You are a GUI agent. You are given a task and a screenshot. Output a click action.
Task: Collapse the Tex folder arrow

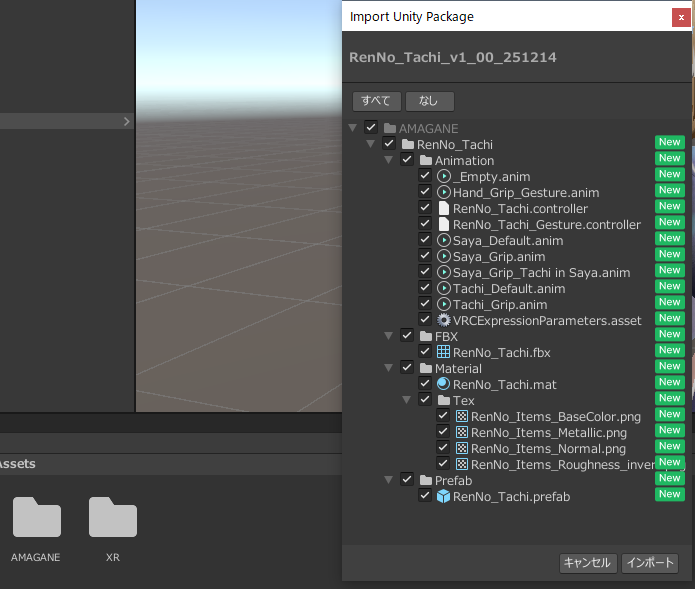pos(407,400)
